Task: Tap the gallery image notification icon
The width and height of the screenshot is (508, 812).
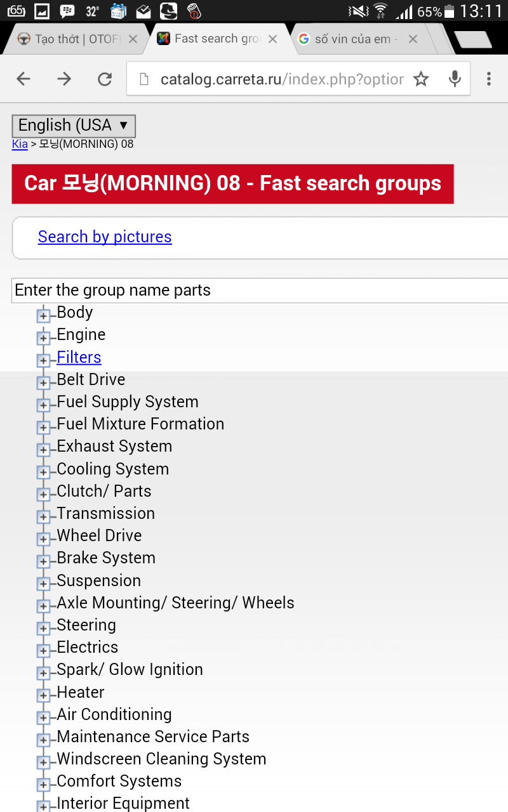Action: [x=42, y=11]
